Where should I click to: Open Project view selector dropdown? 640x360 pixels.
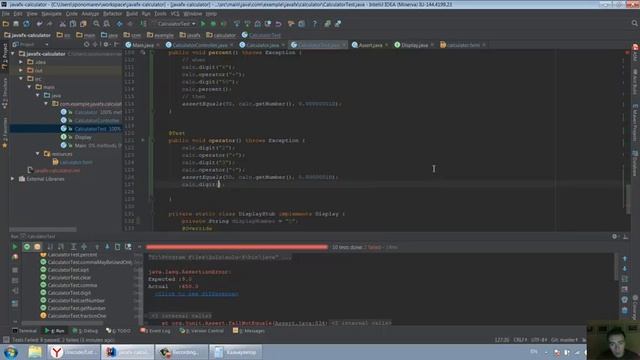click(x=31, y=44)
